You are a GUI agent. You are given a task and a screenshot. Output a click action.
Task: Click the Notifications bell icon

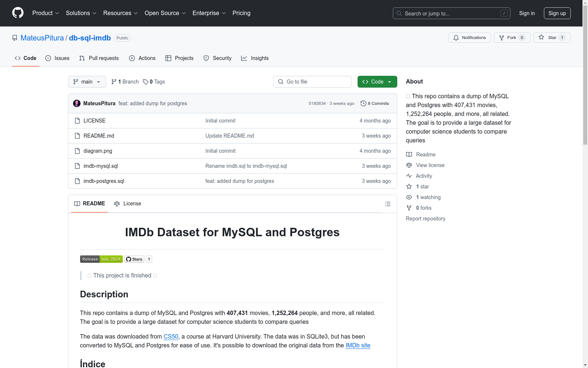456,37
